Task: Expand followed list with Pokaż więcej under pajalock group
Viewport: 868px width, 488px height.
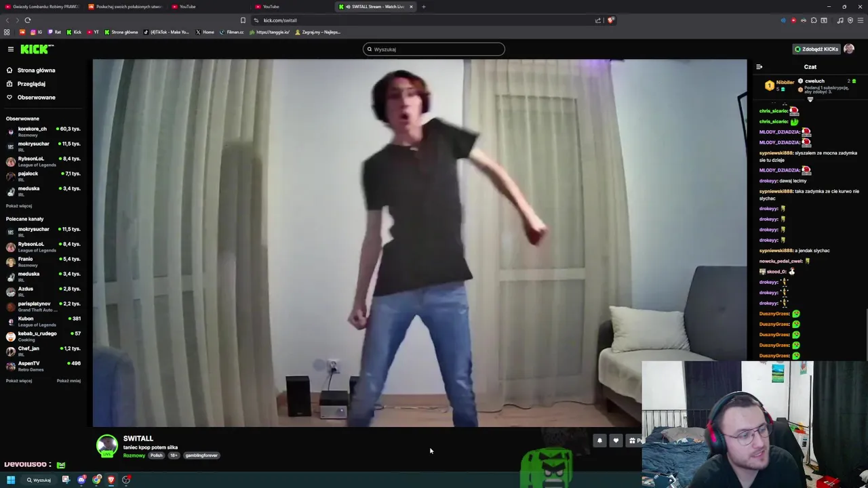Action: [19, 205]
